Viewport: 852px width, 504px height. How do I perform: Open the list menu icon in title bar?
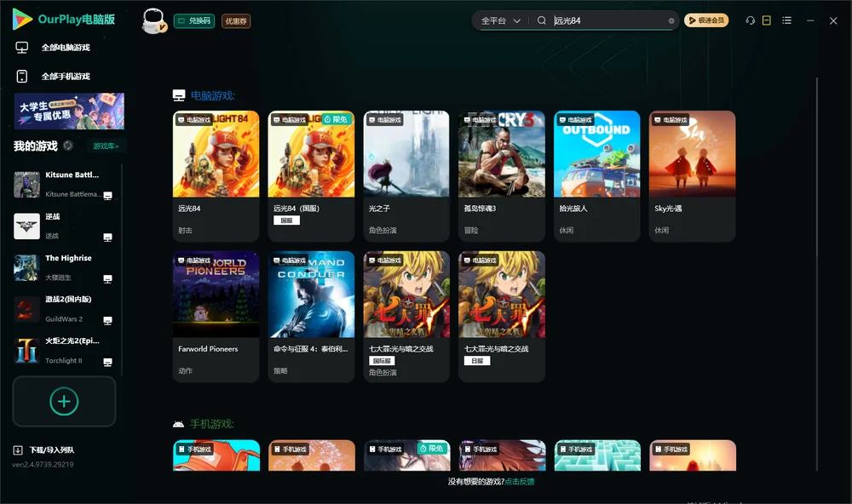786,20
